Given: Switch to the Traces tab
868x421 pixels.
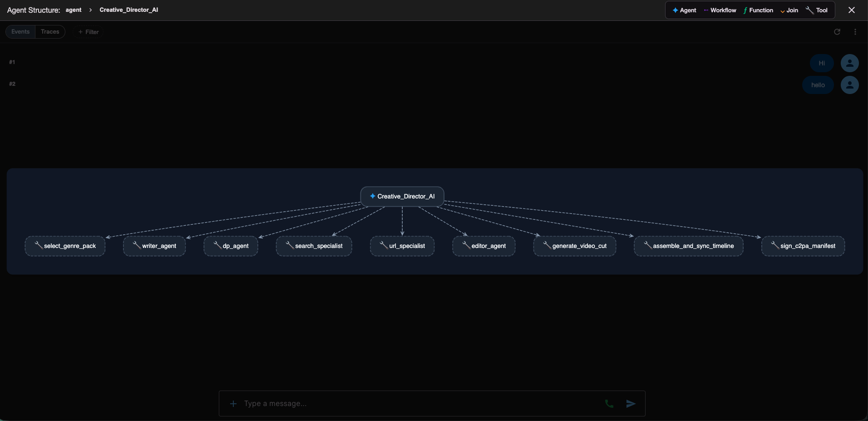Looking at the screenshot, I should click(x=50, y=32).
